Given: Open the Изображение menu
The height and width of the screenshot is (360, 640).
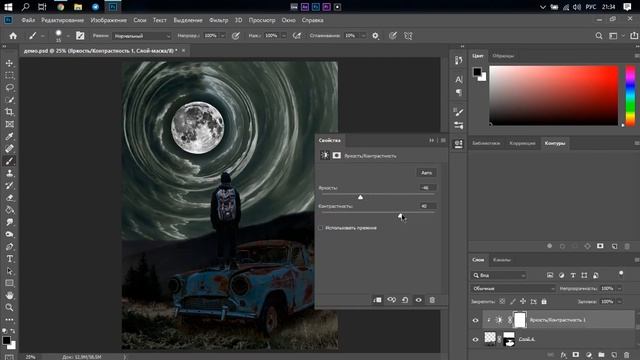Looking at the screenshot, I should click(x=109, y=20).
